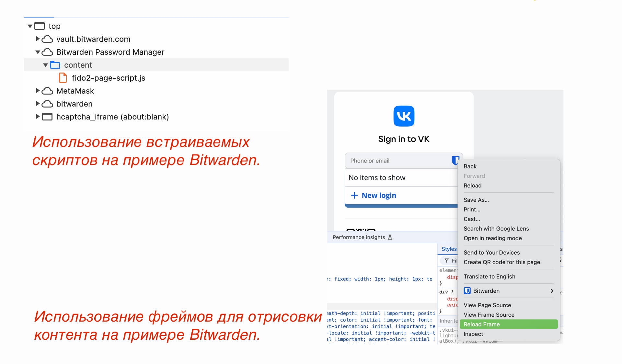Viewport: 622px width, 364px height.
Task: Click the plus icon beside New login
Action: click(354, 195)
